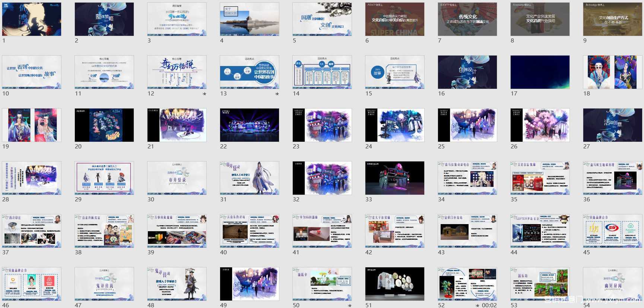Select slide 20 site map thumbnail
This screenshot has height=308, width=644.
[104, 125]
